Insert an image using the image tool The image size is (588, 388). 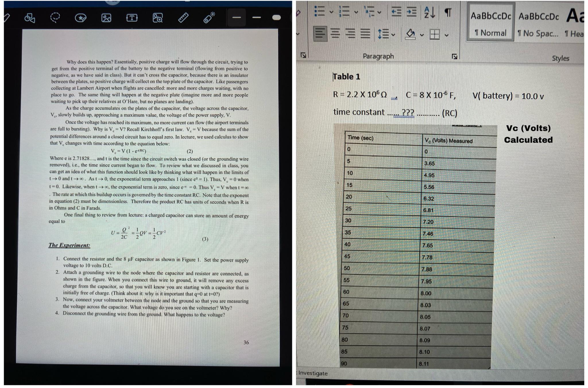click(106, 18)
